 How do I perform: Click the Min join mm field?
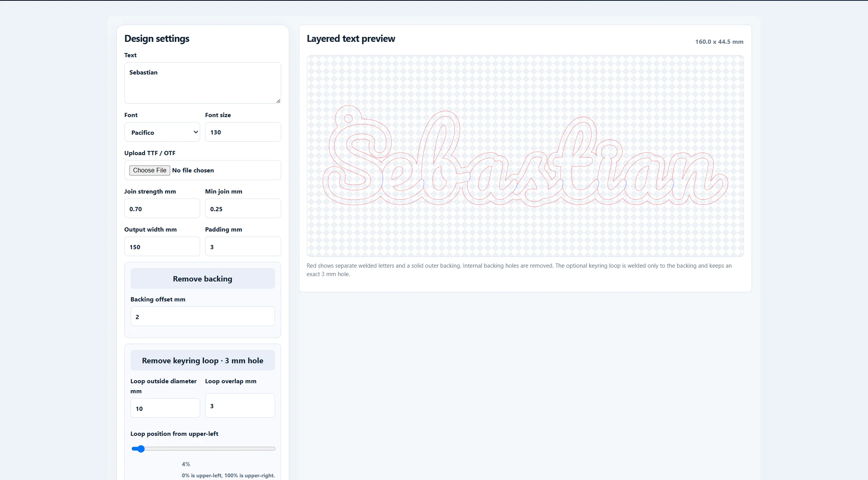pos(243,209)
